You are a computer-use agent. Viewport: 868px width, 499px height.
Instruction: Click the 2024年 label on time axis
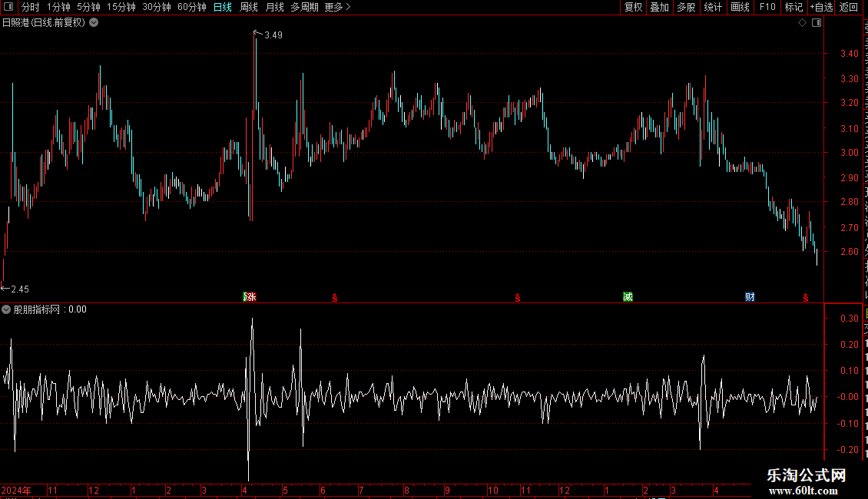[16, 490]
